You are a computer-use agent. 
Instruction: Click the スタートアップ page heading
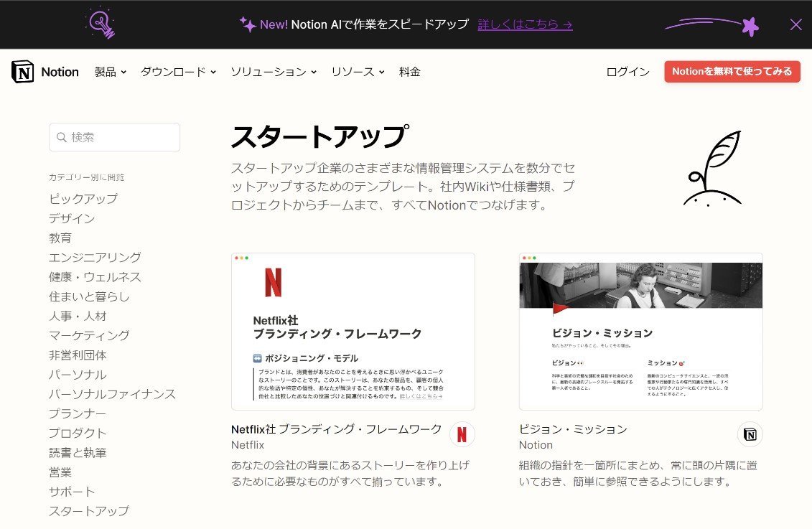pyautogui.click(x=319, y=136)
